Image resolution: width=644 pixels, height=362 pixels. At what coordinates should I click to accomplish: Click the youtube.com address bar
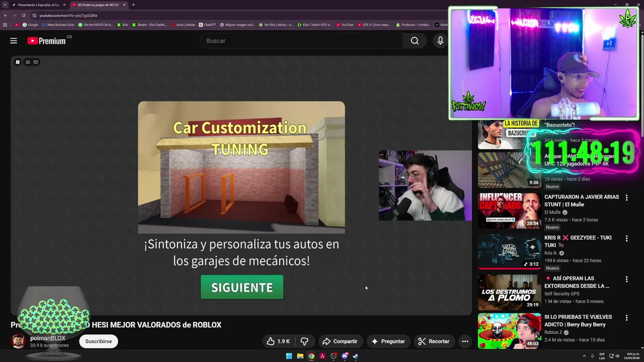236,15
